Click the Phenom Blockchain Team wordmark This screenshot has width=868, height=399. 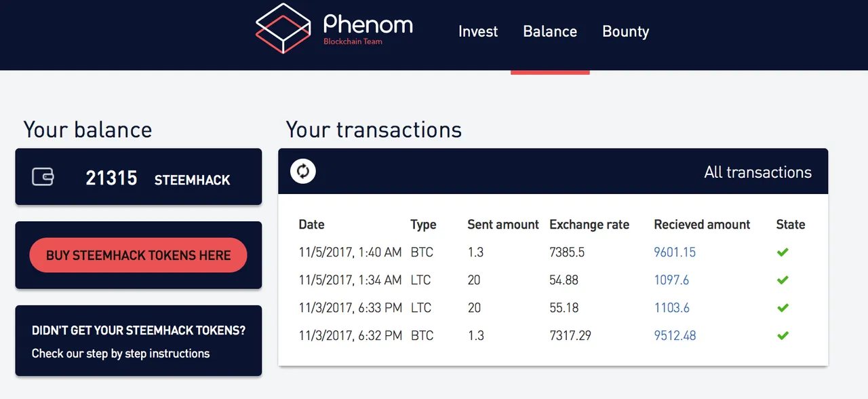point(368,30)
